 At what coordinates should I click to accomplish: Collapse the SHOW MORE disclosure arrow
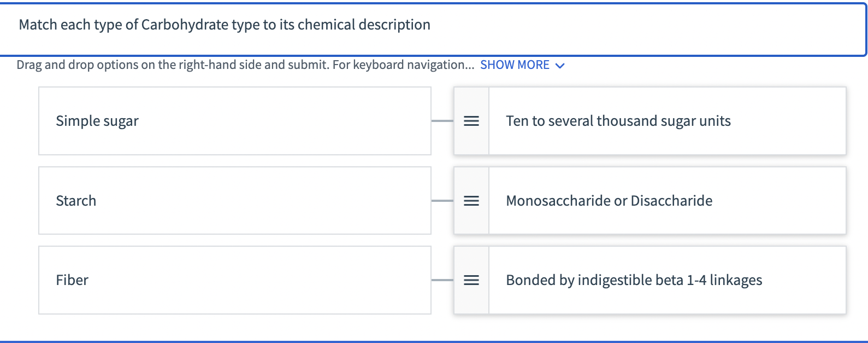click(x=559, y=65)
